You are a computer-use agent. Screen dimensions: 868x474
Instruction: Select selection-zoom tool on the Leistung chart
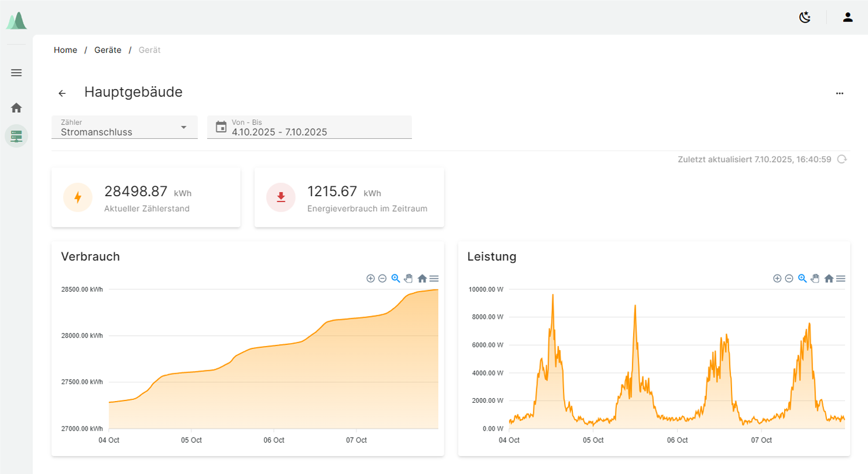click(801, 278)
